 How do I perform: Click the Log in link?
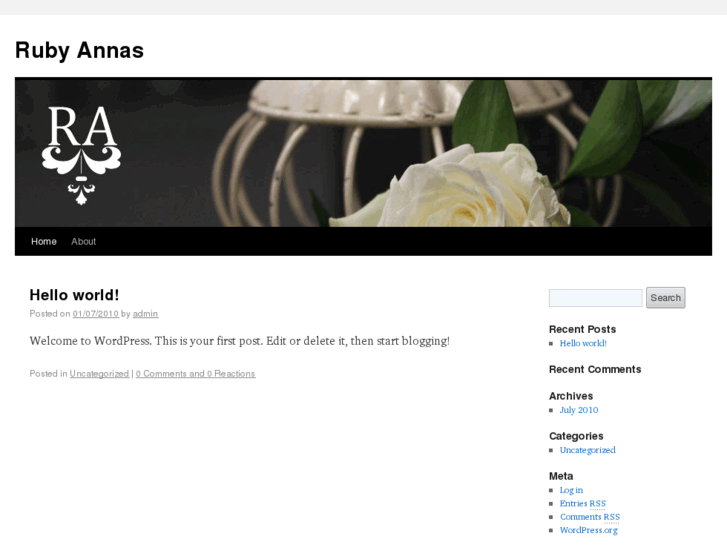coord(571,490)
